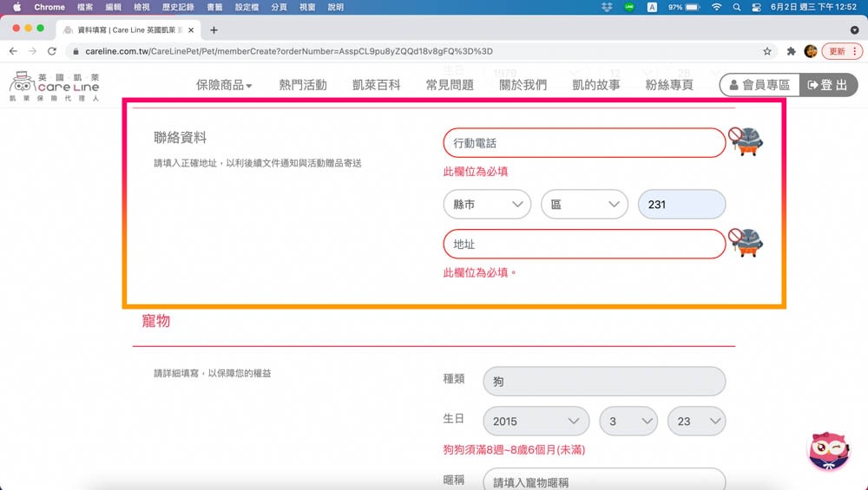Expand the birth day 23 dropdown
Screen dimensions: 868x490
click(x=696, y=421)
